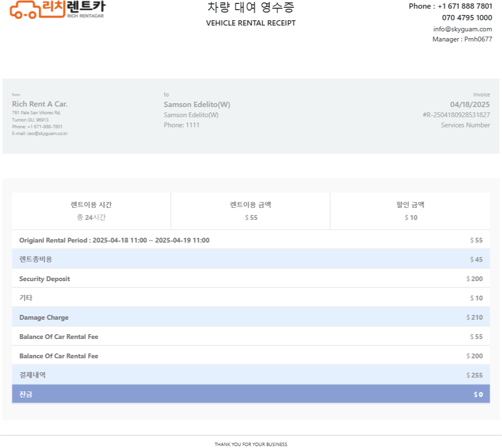Screen dimensions: 502x448
Task: Click the Rich Rentacar car logo
Action: pos(57,9)
